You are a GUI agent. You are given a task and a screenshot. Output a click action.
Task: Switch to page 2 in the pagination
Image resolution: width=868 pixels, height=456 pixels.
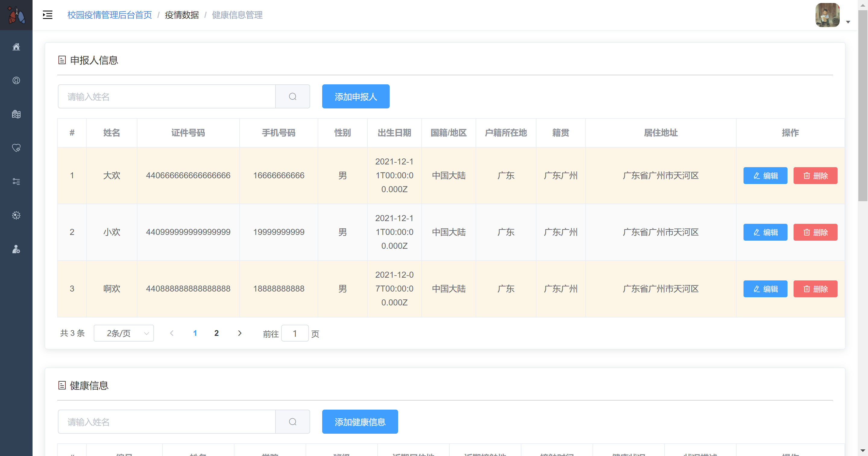coord(216,333)
